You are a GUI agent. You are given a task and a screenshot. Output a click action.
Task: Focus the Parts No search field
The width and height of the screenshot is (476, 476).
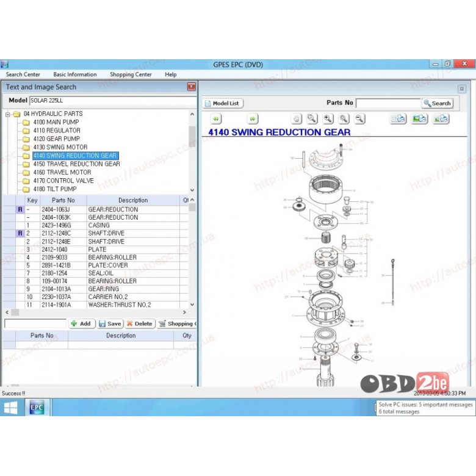388,103
